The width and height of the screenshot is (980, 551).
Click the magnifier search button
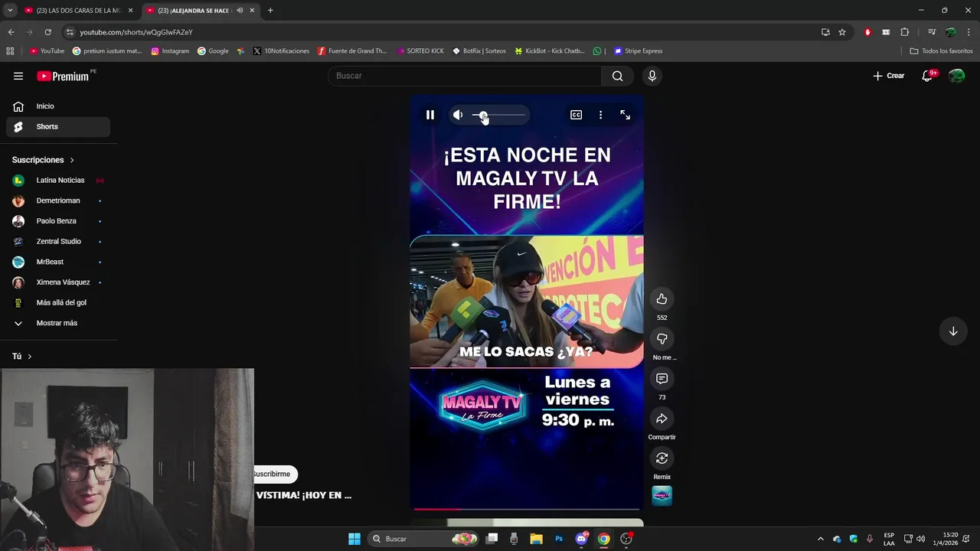coord(618,76)
